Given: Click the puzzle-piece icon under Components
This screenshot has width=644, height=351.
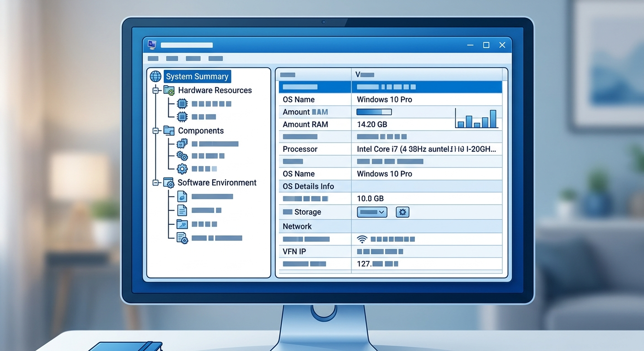Looking at the screenshot, I should tap(182, 144).
